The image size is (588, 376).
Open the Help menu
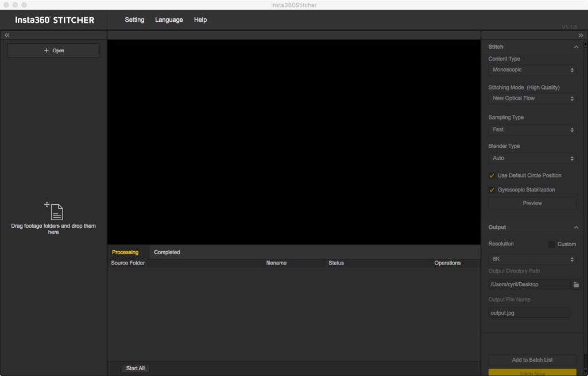(x=200, y=20)
